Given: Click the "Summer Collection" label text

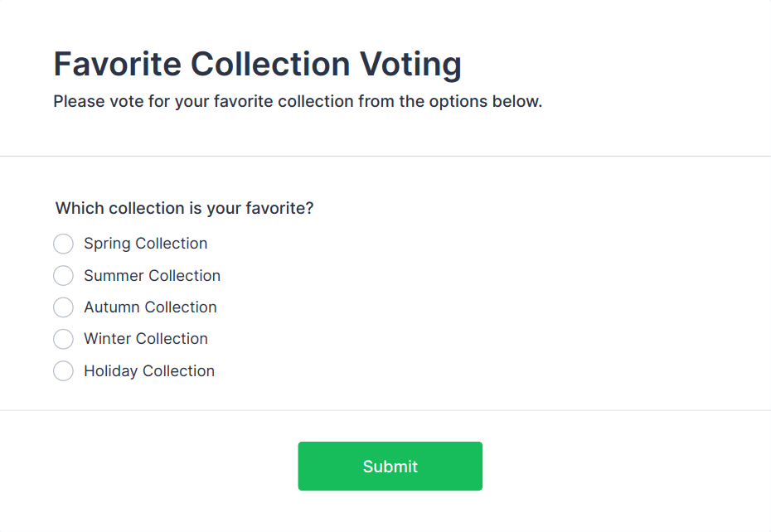Looking at the screenshot, I should coord(152,275).
